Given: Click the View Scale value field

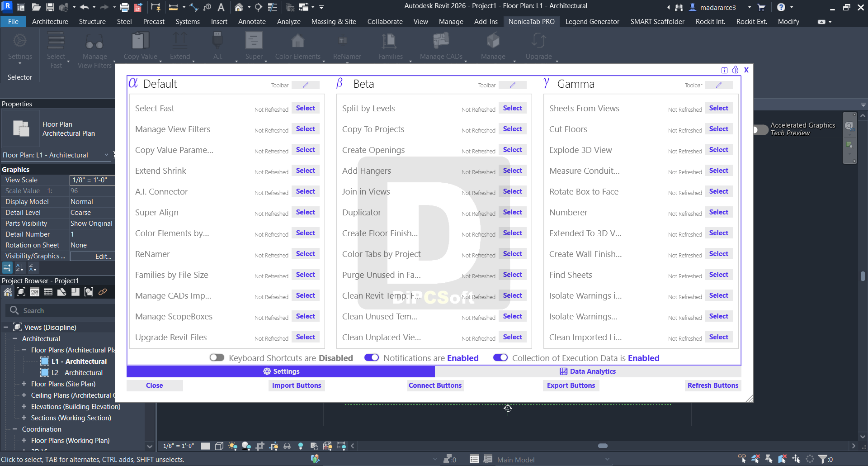Looking at the screenshot, I should tap(92, 180).
